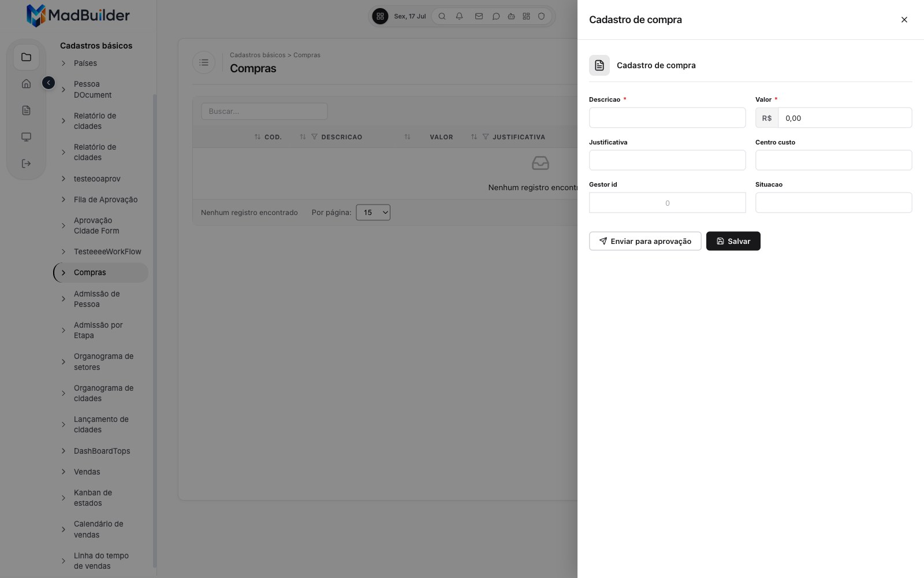Click the Buscar search box
The height and width of the screenshot is (578, 924).
[x=264, y=111]
